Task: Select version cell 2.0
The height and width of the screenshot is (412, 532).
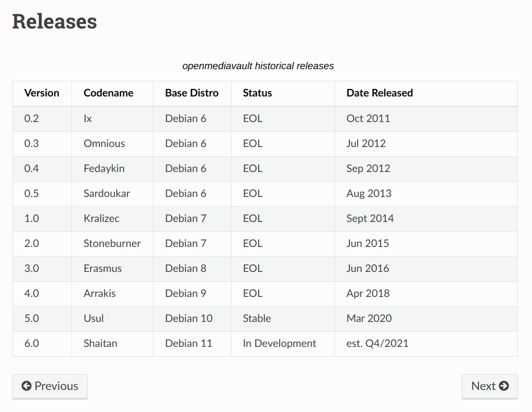Action: coord(31,243)
